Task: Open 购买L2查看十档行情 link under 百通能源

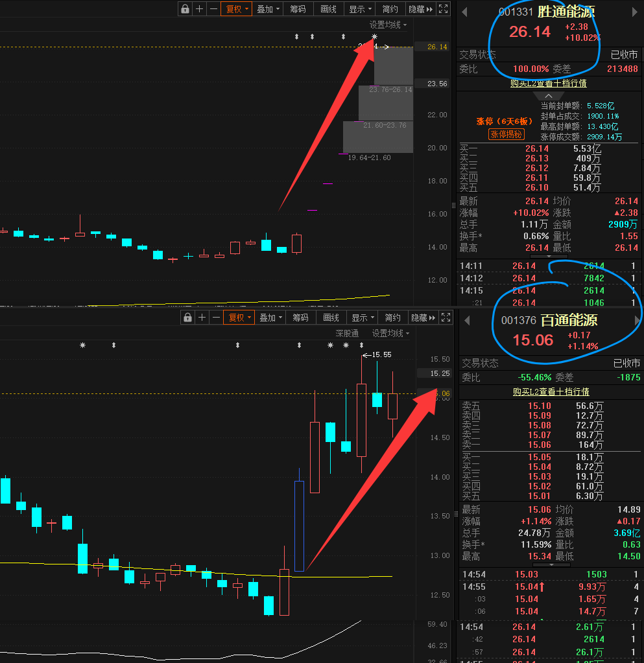Action: pyautogui.click(x=551, y=392)
